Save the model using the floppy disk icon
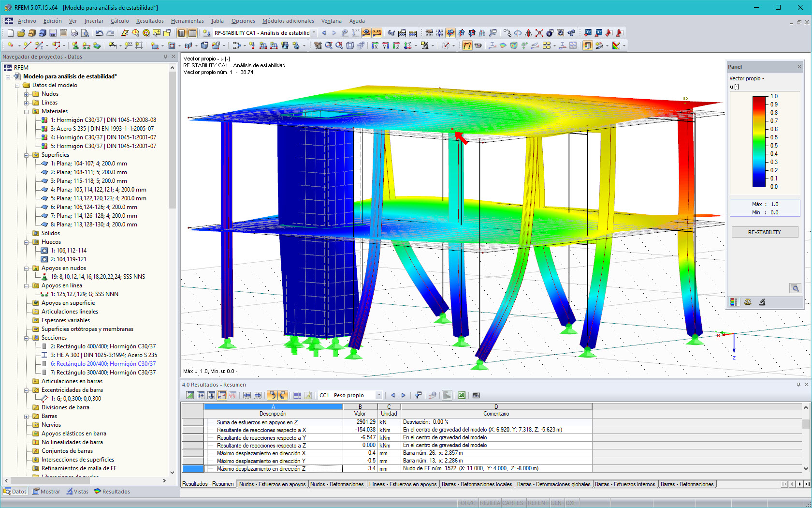The image size is (812, 508). coord(53,33)
